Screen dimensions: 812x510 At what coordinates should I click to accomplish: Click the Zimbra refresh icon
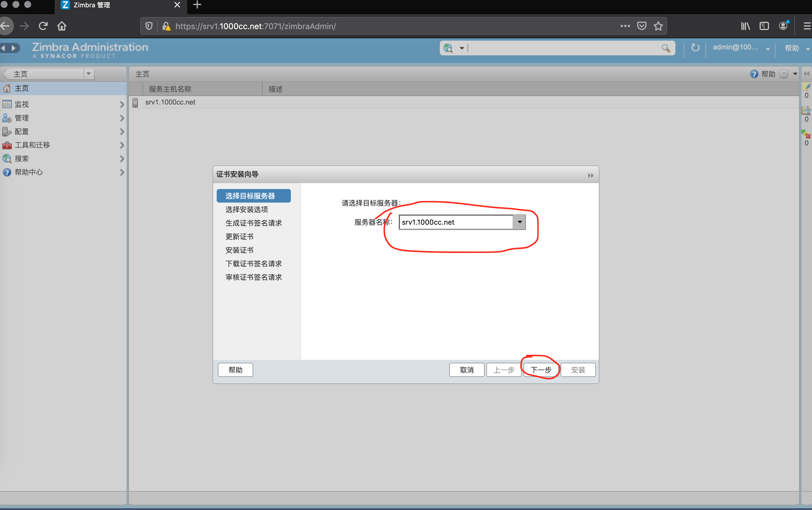coord(695,48)
